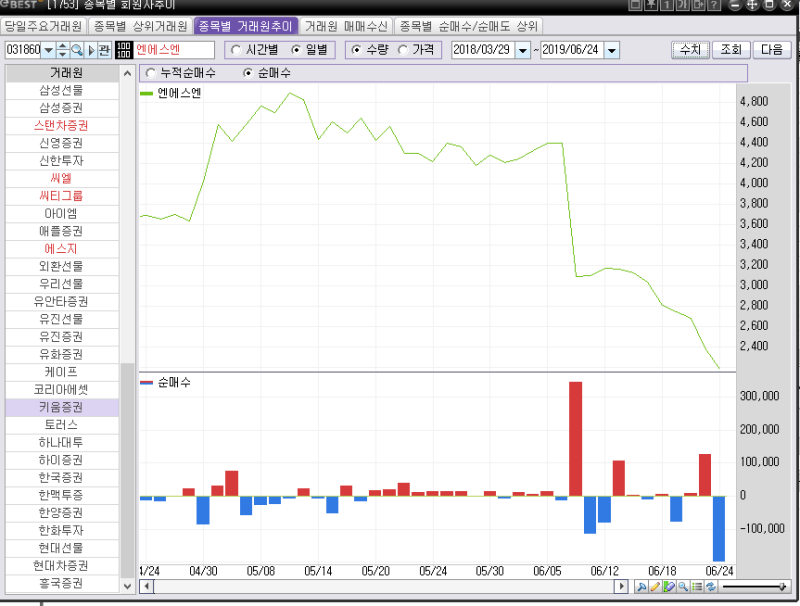Click the 다음 next button

tap(771, 50)
